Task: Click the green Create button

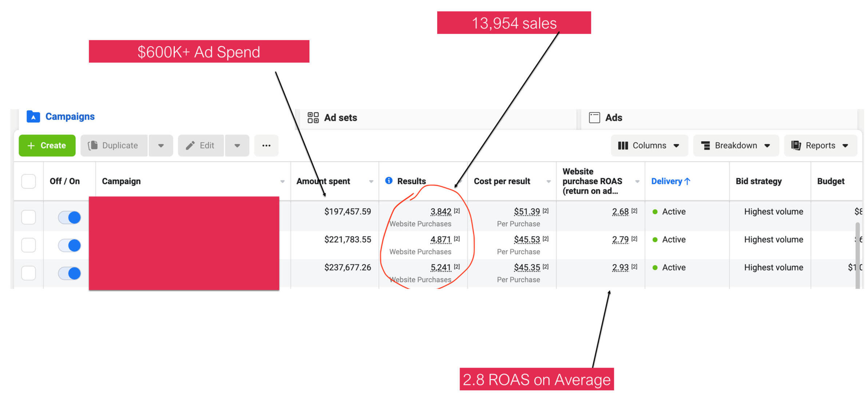Action: point(47,145)
